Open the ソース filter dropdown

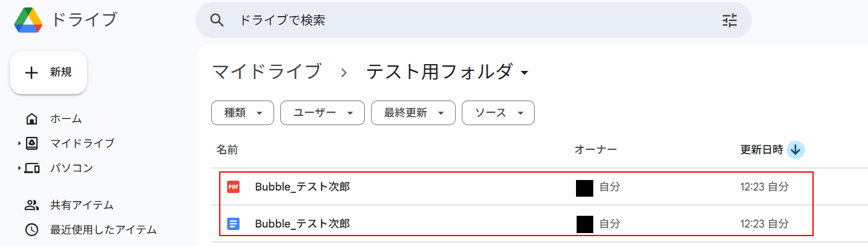(x=498, y=113)
